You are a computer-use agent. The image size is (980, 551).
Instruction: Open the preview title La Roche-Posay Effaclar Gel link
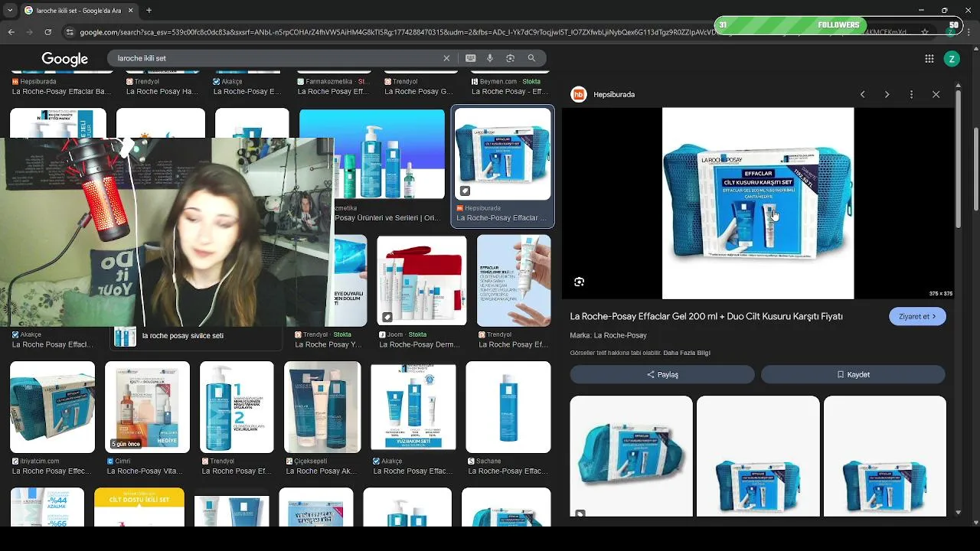(x=706, y=316)
